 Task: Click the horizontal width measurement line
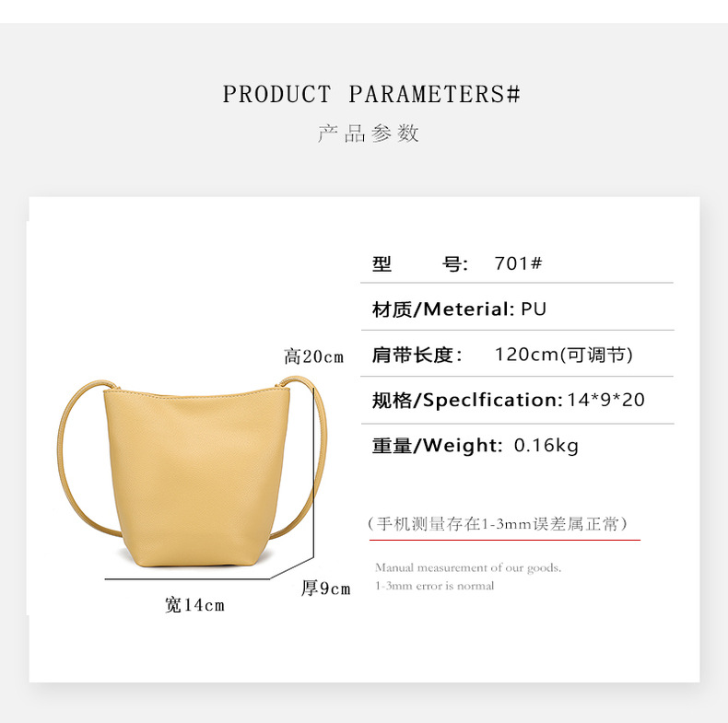pos(187,579)
